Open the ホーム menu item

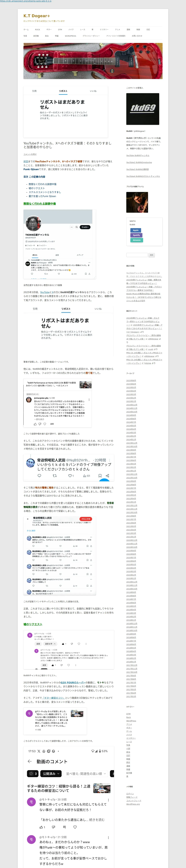[26, 30]
